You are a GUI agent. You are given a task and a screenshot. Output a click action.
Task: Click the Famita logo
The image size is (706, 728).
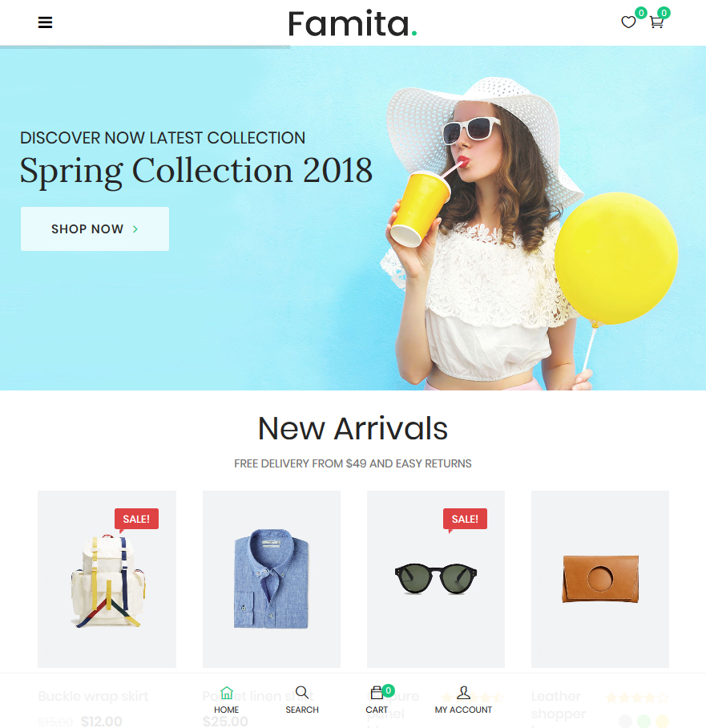(353, 24)
